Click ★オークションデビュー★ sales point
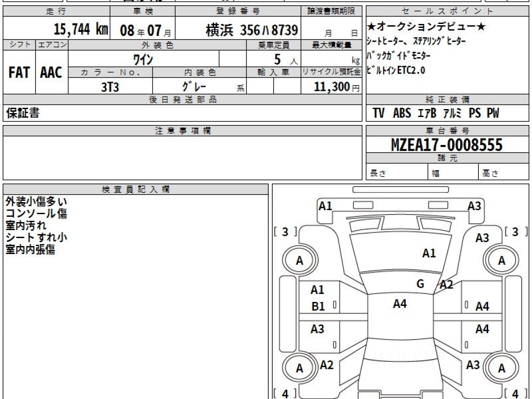This screenshot has width=532, height=399. (x=426, y=27)
